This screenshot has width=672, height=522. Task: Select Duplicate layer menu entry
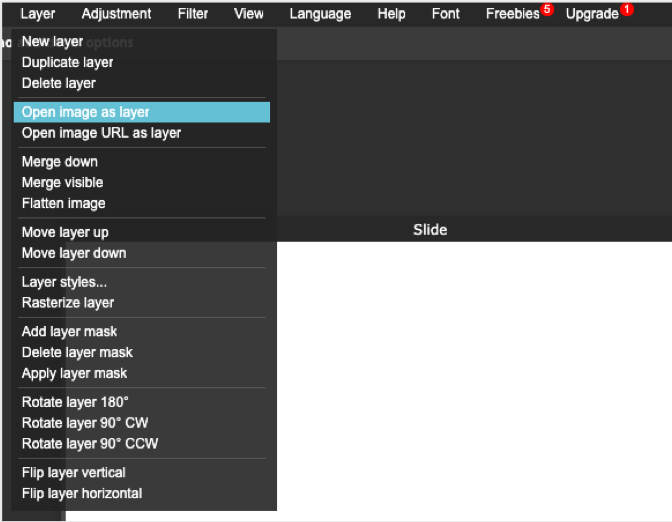67,62
